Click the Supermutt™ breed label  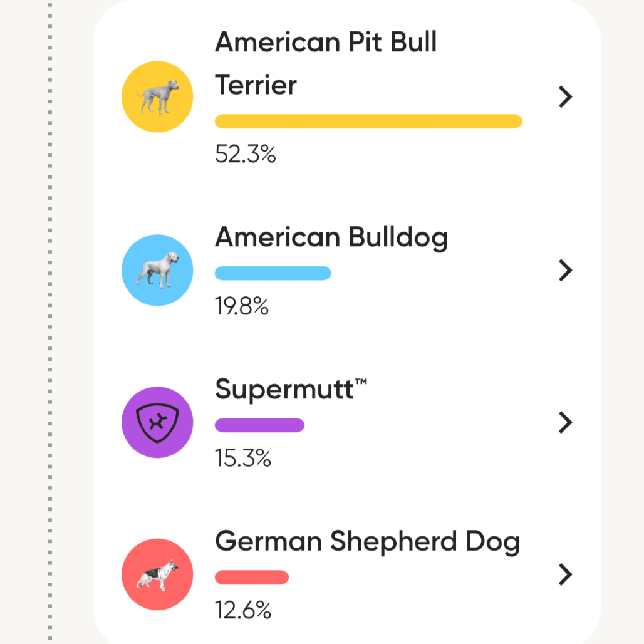point(291,390)
